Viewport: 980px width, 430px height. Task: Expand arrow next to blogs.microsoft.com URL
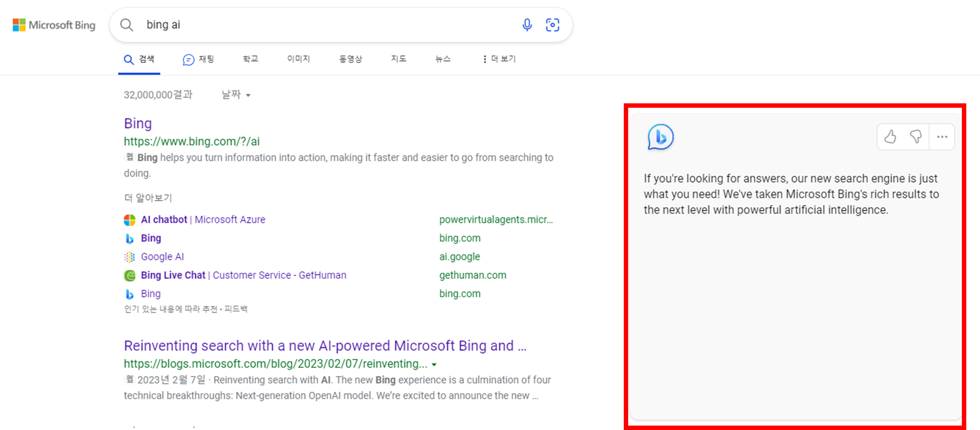point(434,365)
